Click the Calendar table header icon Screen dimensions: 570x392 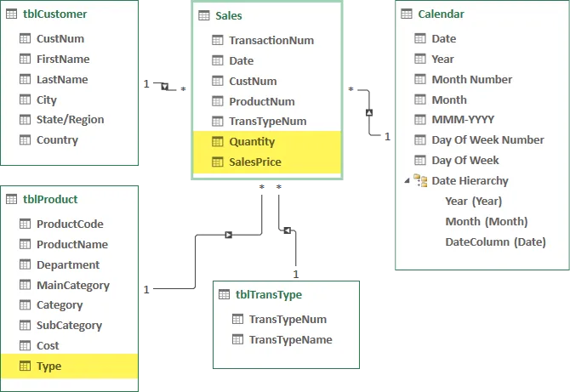coord(407,14)
